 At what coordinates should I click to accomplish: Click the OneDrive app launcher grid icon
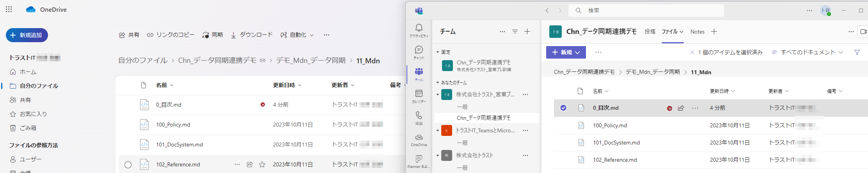click(9, 9)
